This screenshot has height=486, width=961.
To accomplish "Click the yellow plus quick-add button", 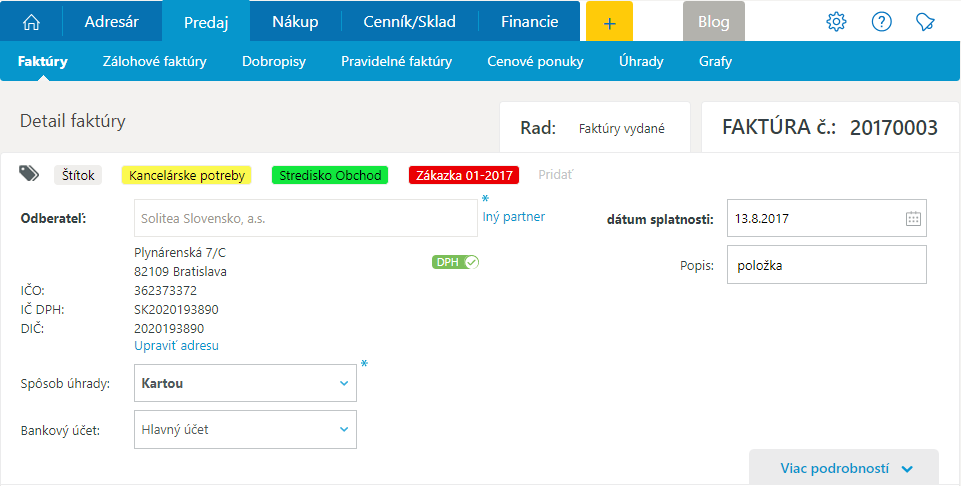I will (609, 21).
